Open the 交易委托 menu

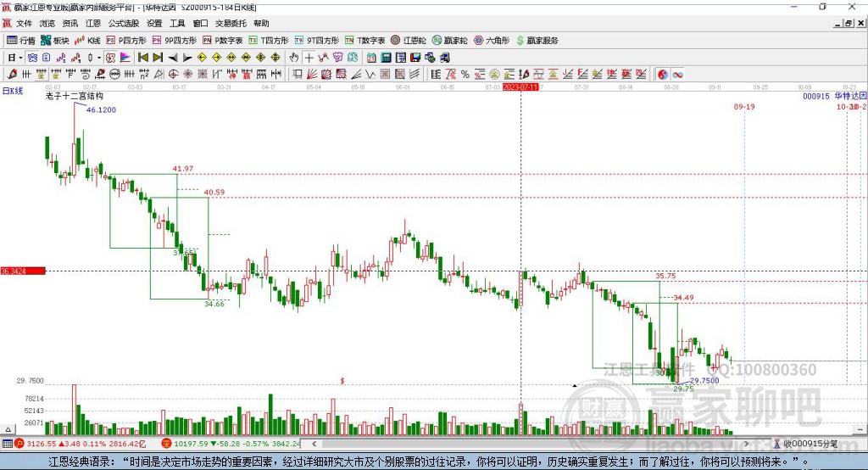click(231, 23)
